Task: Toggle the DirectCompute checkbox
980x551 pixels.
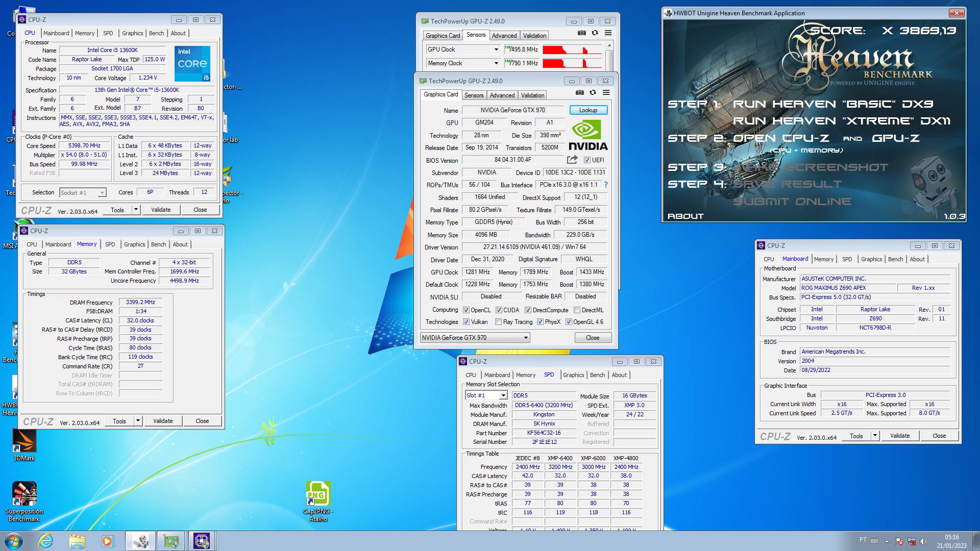Action: click(528, 310)
